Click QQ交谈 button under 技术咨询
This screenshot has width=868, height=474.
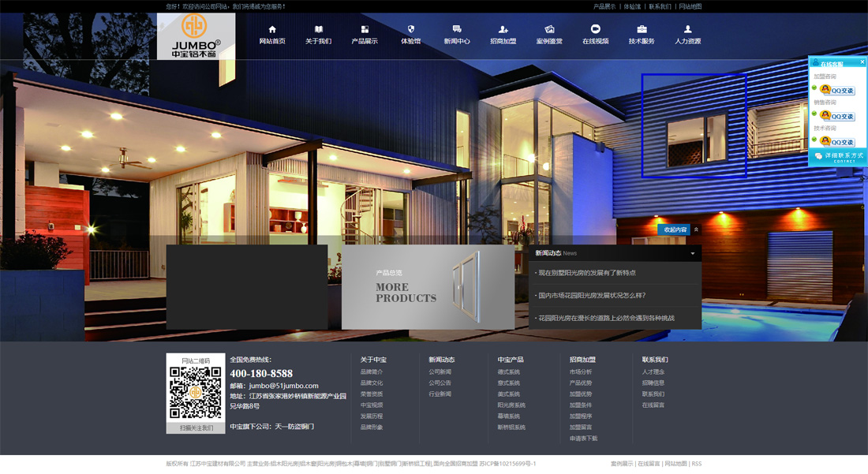(x=837, y=142)
